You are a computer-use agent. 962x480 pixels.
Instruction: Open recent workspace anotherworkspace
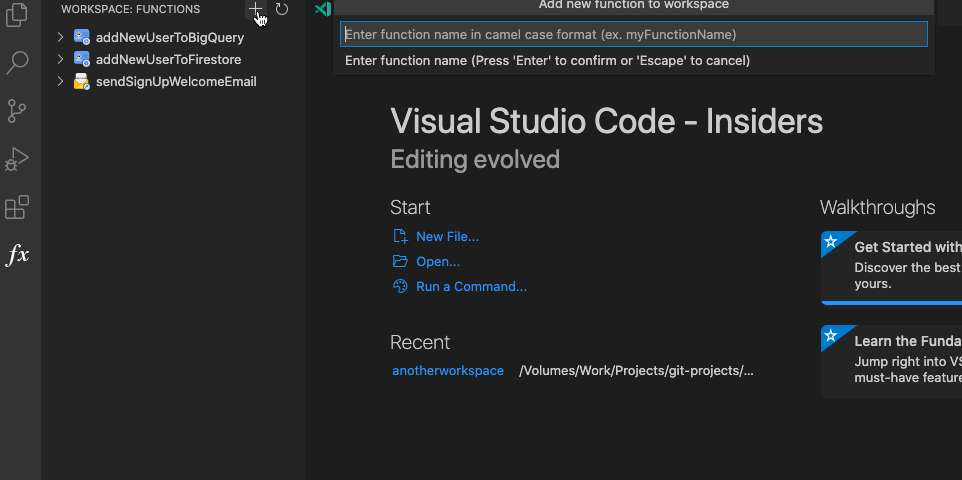point(448,371)
